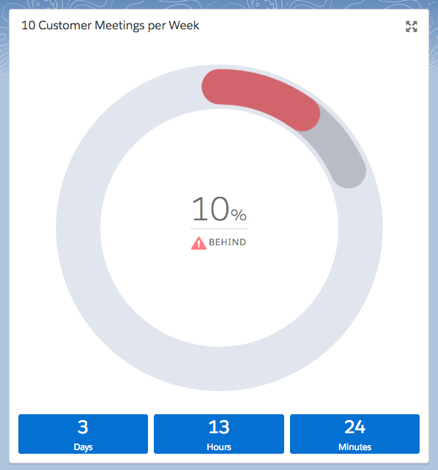Click the 'Minutes' label text
The image size is (438, 470).
tap(355, 447)
